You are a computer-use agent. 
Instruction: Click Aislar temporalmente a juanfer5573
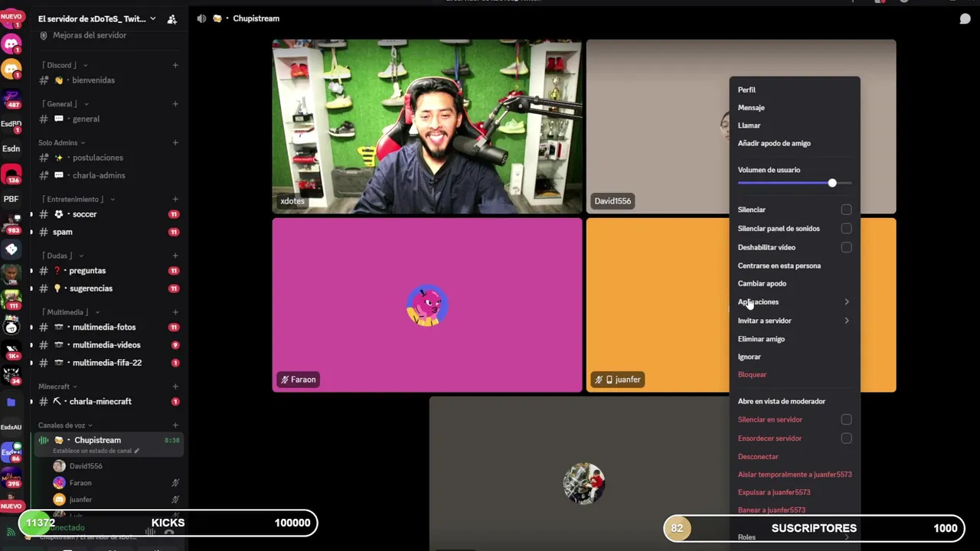[x=795, y=474]
